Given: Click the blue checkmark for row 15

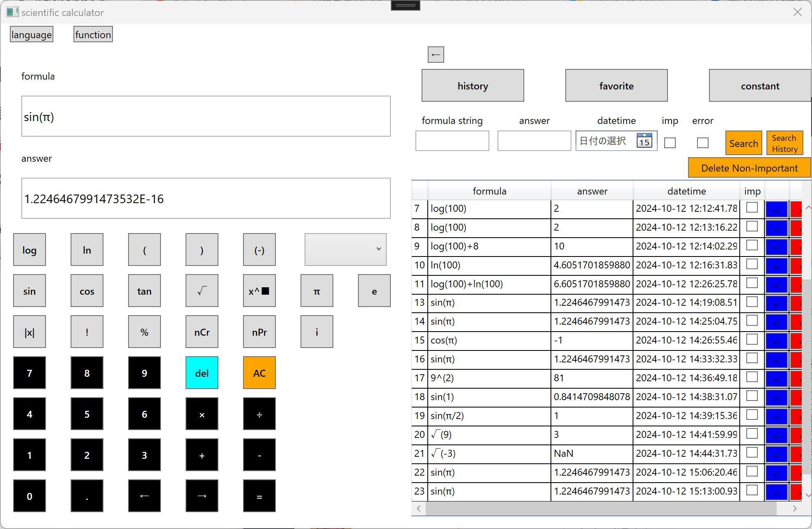Looking at the screenshot, I should [776, 341].
